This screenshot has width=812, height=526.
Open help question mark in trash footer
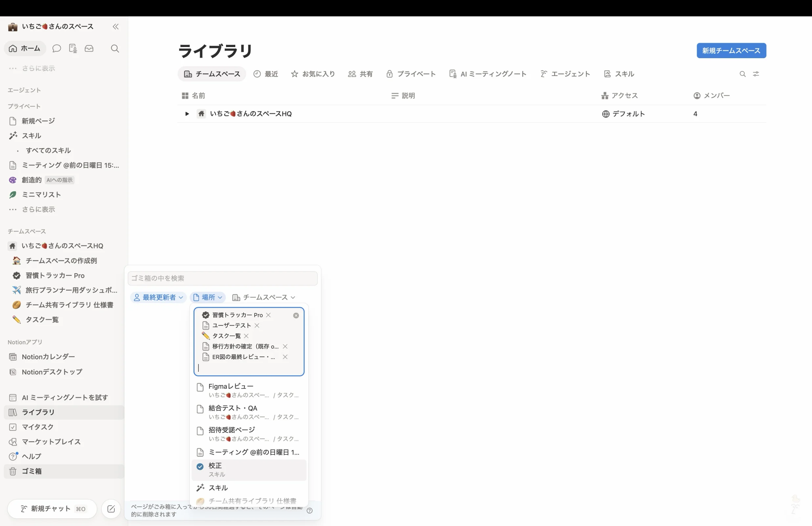pos(309,511)
